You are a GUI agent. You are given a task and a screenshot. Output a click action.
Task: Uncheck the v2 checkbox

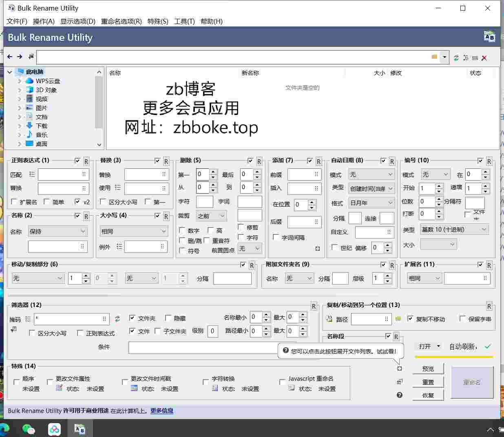click(x=78, y=201)
